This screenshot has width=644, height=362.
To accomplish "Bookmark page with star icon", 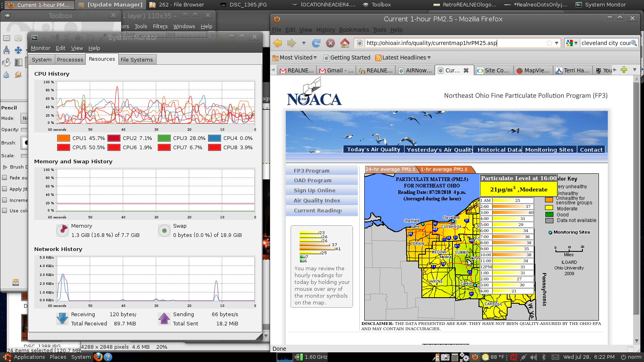I will tap(549, 43).
